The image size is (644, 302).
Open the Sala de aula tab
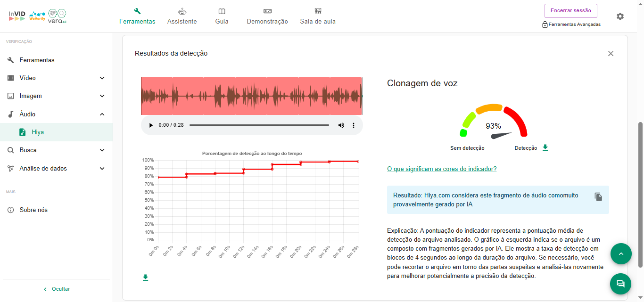(x=318, y=16)
